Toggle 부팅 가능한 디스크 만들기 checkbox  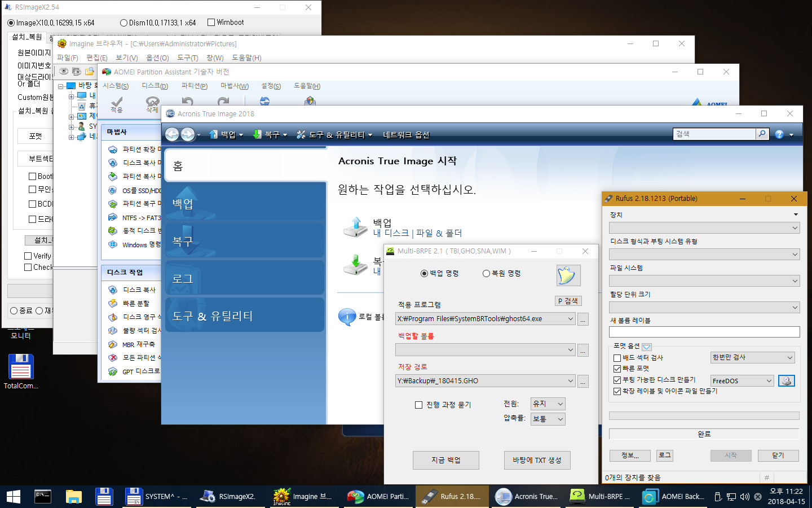(x=617, y=380)
